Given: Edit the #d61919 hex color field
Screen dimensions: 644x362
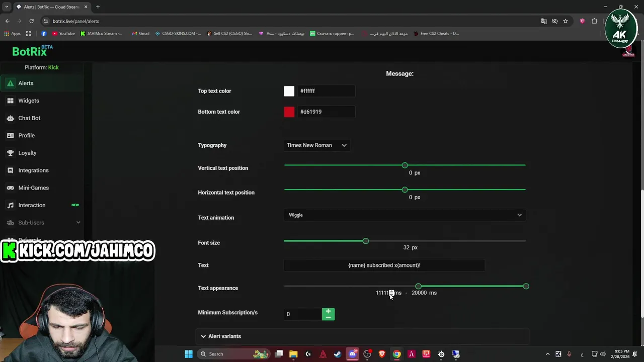Looking at the screenshot, I should 326,112.
